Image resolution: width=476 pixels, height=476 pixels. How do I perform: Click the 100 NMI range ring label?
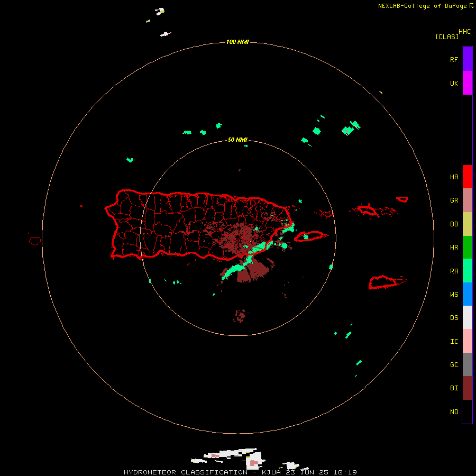[x=237, y=42]
